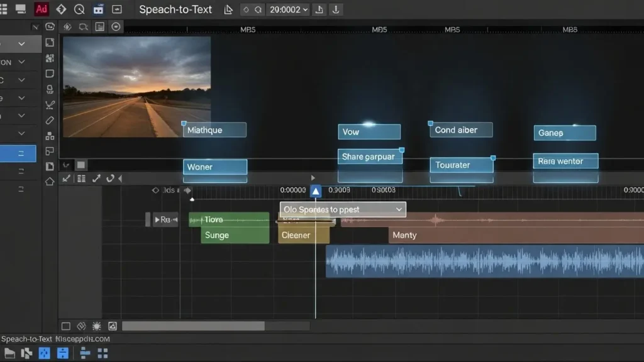Click the waveform icon in the top toolbar

coord(117,9)
